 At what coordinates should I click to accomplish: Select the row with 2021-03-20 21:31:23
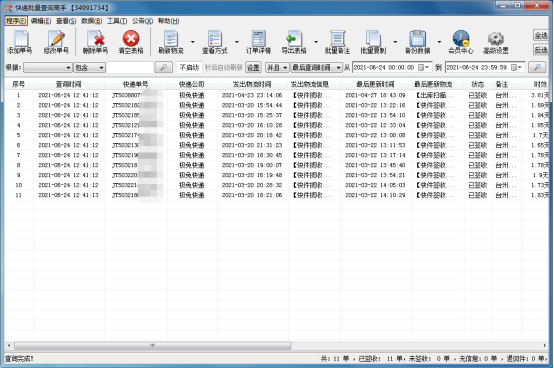coord(277,145)
